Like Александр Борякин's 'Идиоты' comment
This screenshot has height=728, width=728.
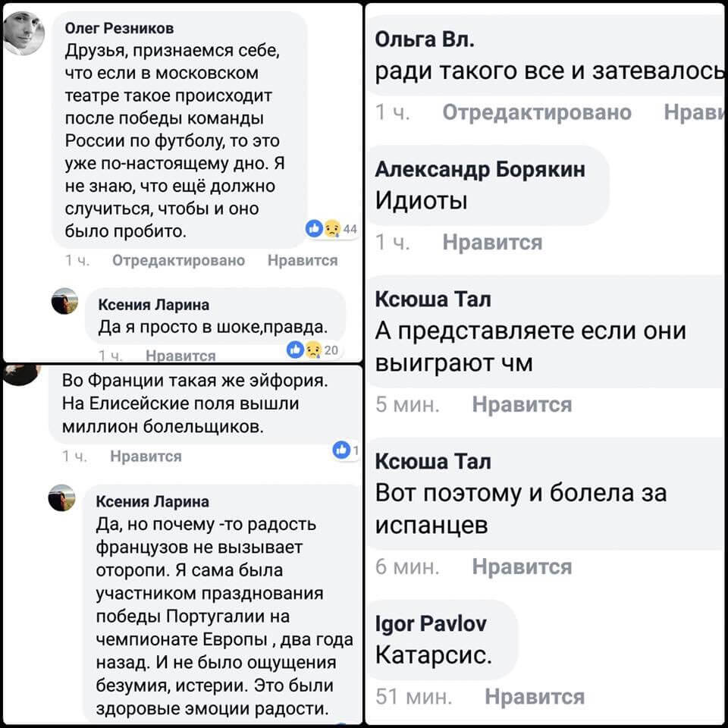[x=492, y=243]
